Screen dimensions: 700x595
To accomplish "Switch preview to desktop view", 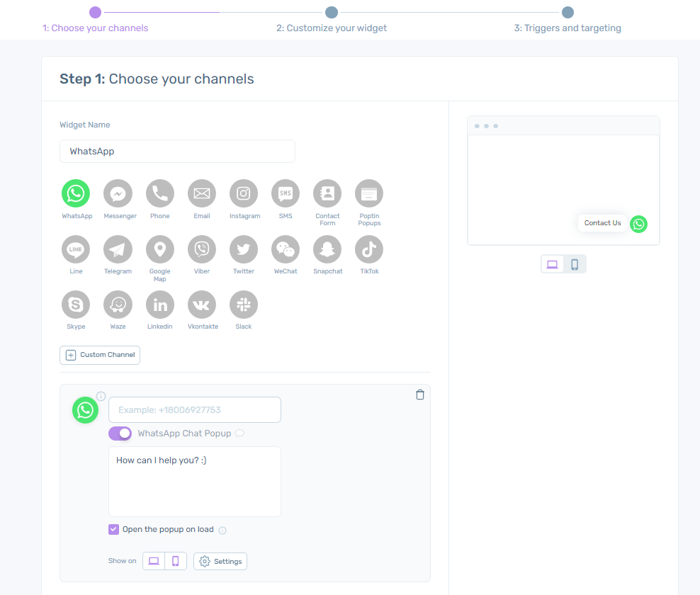I will coord(552,264).
